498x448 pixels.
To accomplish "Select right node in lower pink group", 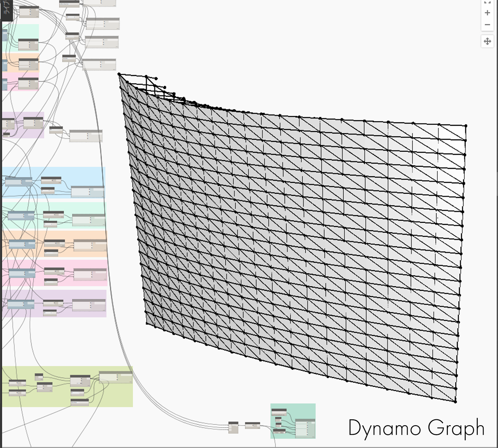I will click(x=90, y=274).
